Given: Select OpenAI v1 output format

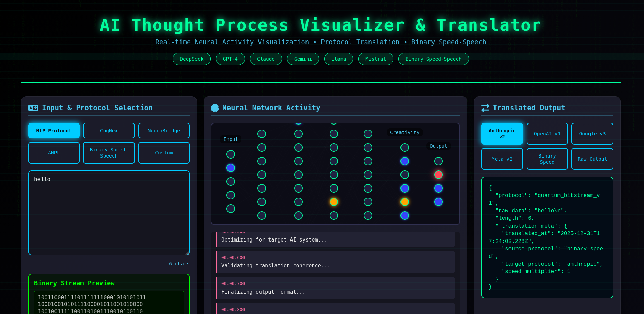Looking at the screenshot, I should click(547, 133).
